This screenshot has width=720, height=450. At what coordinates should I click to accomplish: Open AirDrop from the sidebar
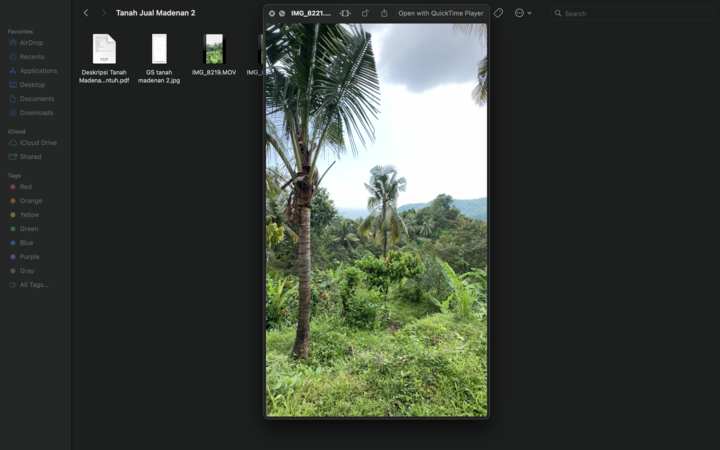(x=31, y=43)
